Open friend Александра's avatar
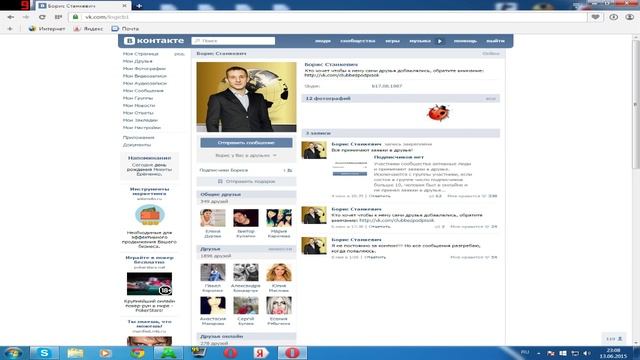 click(x=246, y=272)
